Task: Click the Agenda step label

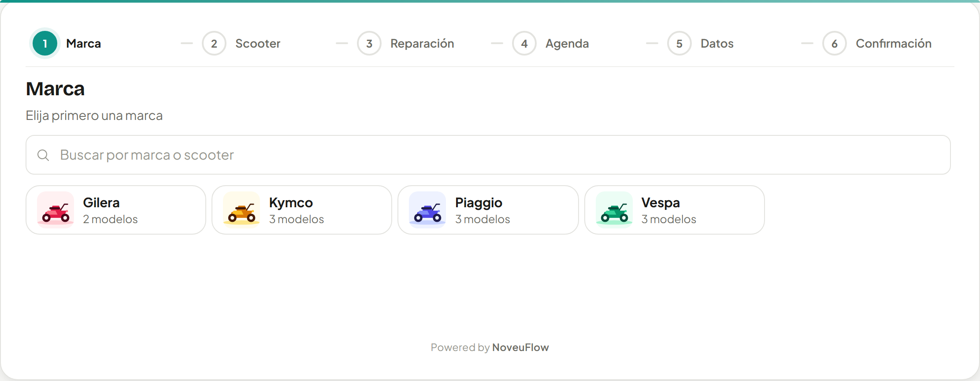Action: click(567, 44)
